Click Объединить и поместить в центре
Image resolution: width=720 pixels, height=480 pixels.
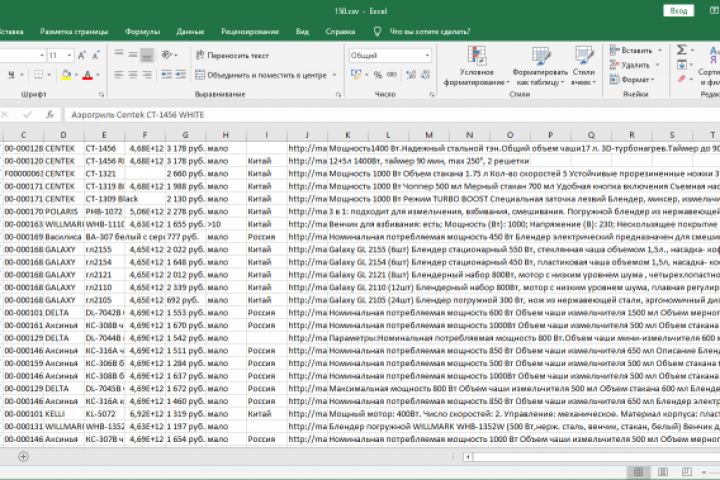click(261, 75)
